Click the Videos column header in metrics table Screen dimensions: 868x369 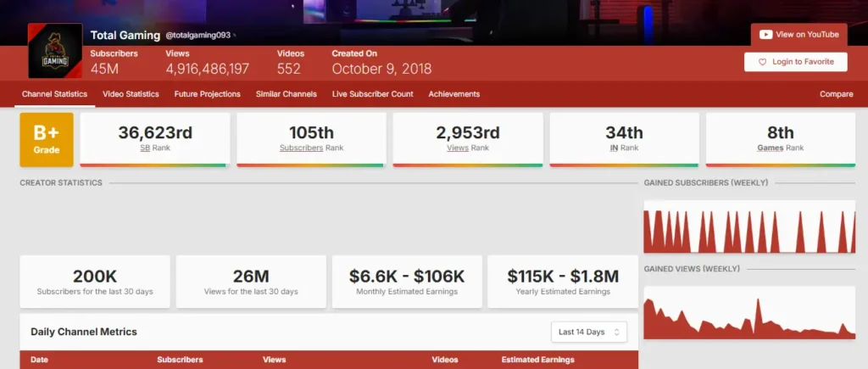(x=445, y=360)
